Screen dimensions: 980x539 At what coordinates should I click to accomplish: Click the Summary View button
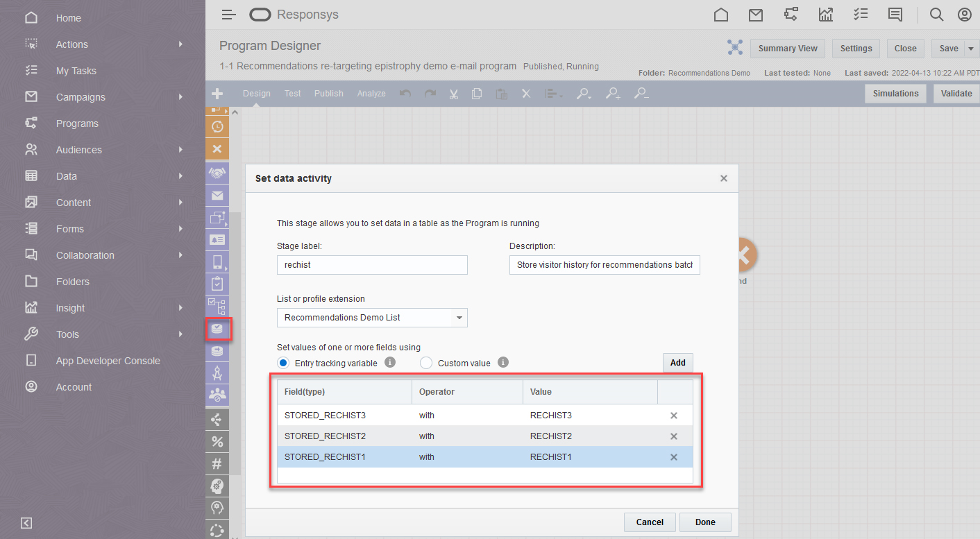pos(788,49)
